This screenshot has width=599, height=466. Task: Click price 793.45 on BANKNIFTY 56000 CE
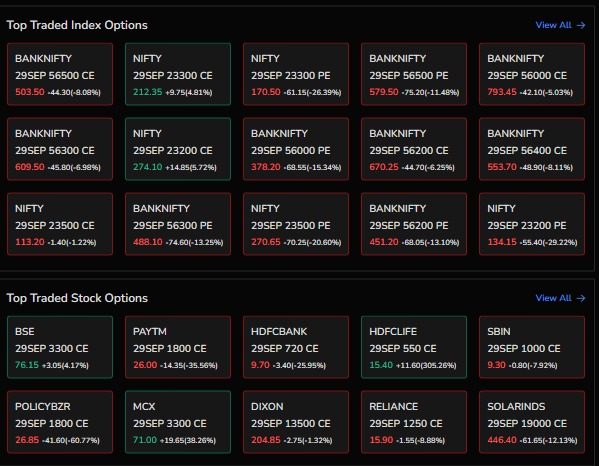point(502,92)
